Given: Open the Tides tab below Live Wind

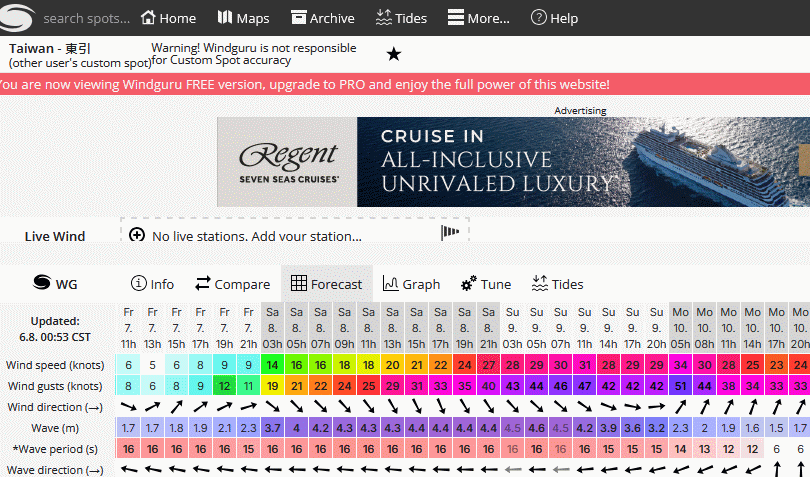Looking at the screenshot, I should (x=557, y=284).
